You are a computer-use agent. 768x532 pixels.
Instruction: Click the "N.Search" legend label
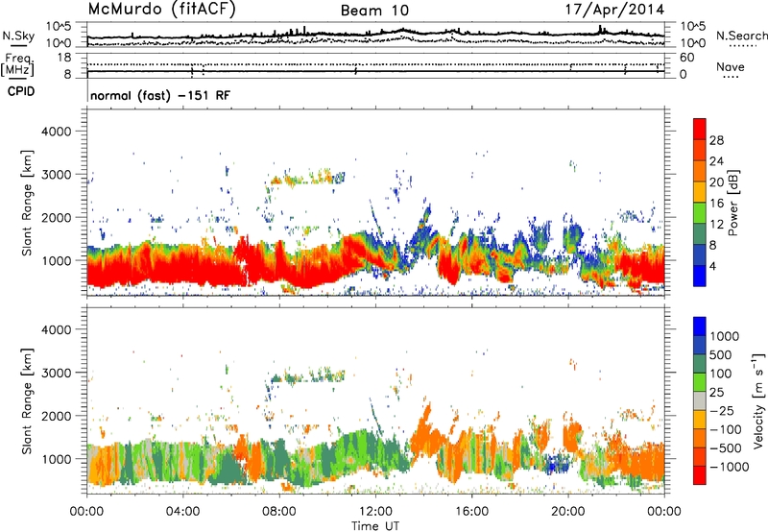coord(741,36)
